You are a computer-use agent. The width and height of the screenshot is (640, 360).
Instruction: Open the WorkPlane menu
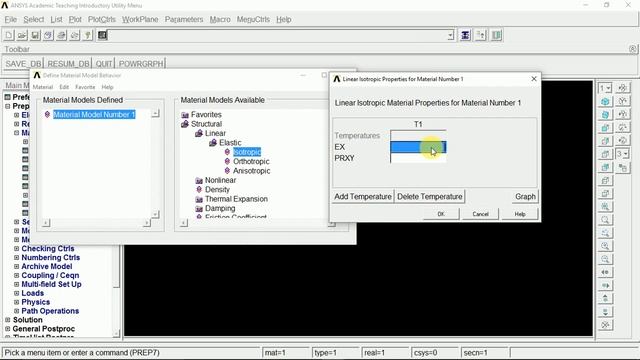[x=140, y=19]
